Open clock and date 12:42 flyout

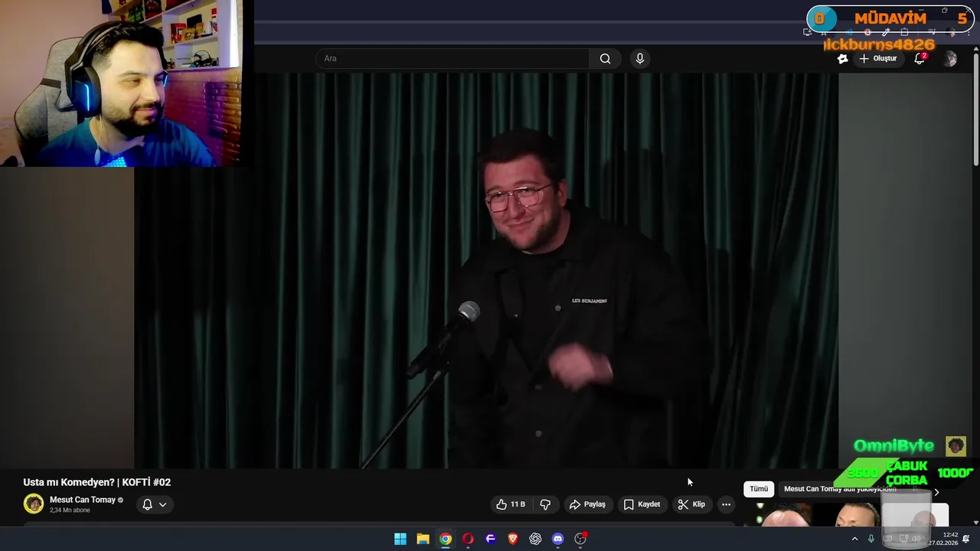[943, 539]
